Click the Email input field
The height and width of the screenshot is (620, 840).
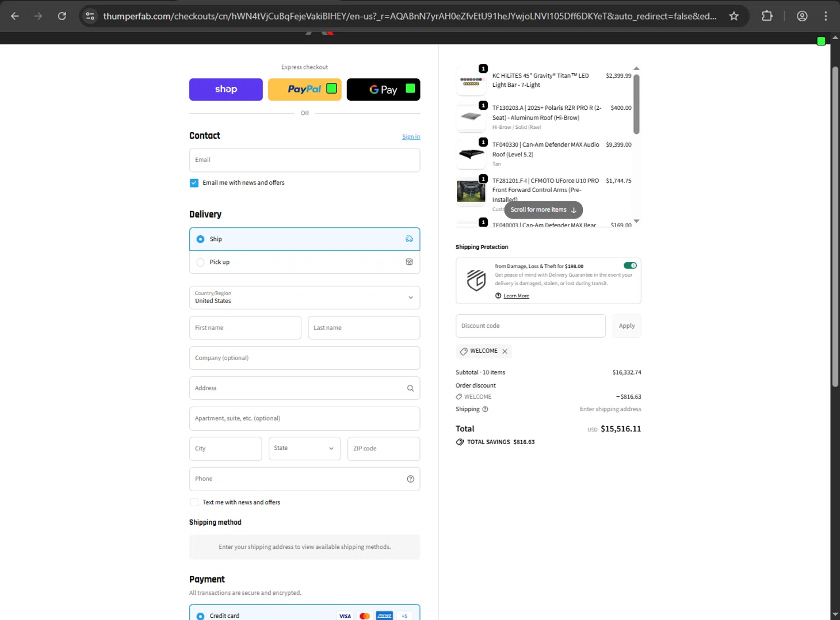pyautogui.click(x=305, y=160)
